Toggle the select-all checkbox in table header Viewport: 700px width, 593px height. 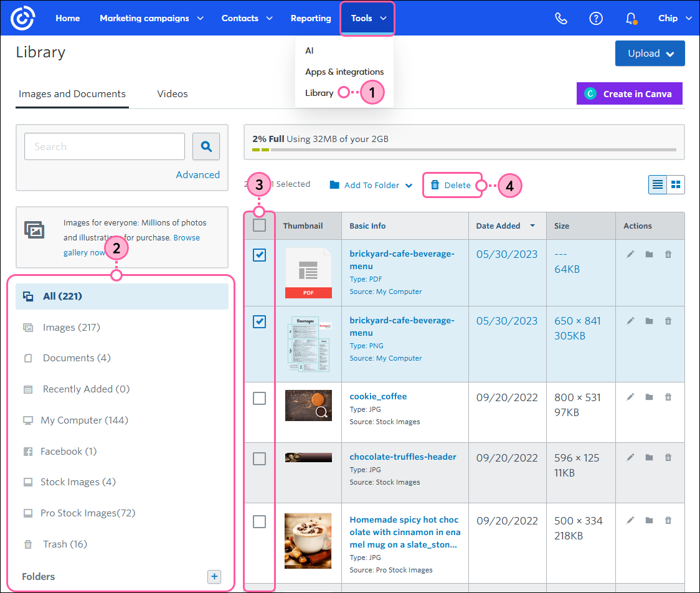point(259,225)
